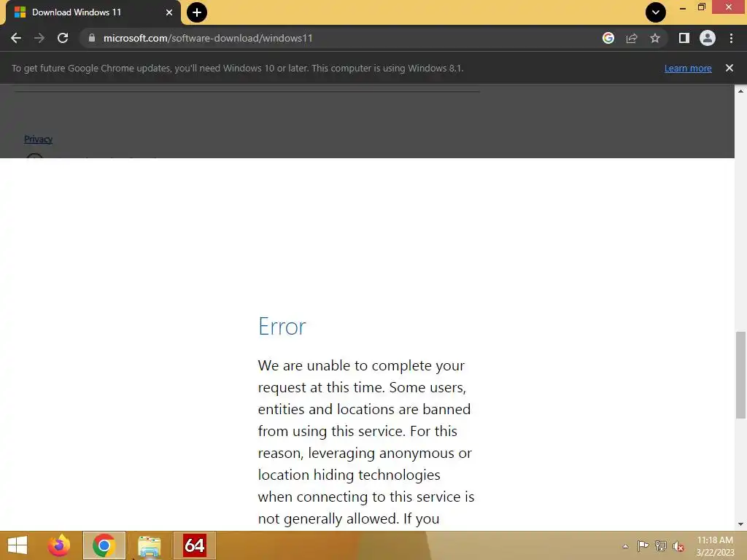Viewport: 747px width, 560px height.
Task: Close the Download Windows 11 tab
Action: (x=169, y=12)
